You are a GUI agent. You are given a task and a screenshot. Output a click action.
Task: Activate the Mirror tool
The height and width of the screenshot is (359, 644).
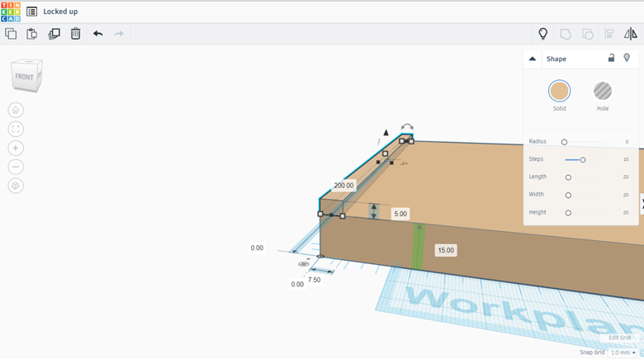pos(631,34)
